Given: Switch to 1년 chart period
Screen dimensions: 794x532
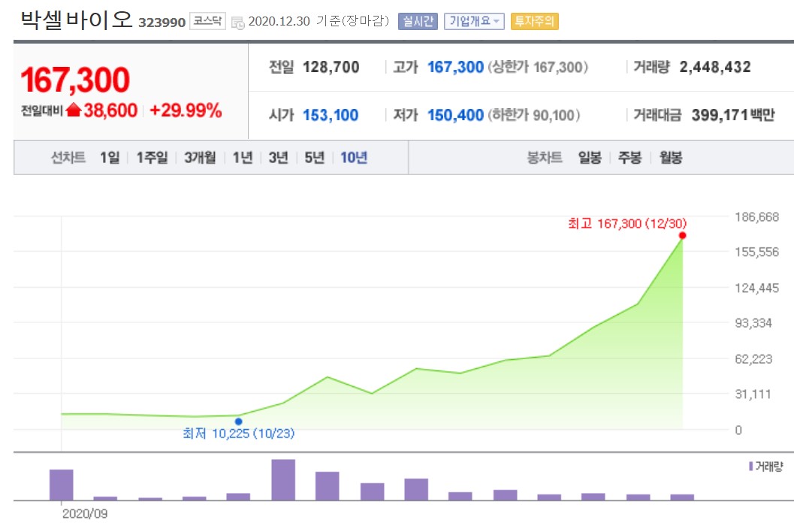Looking at the screenshot, I should pos(243,158).
